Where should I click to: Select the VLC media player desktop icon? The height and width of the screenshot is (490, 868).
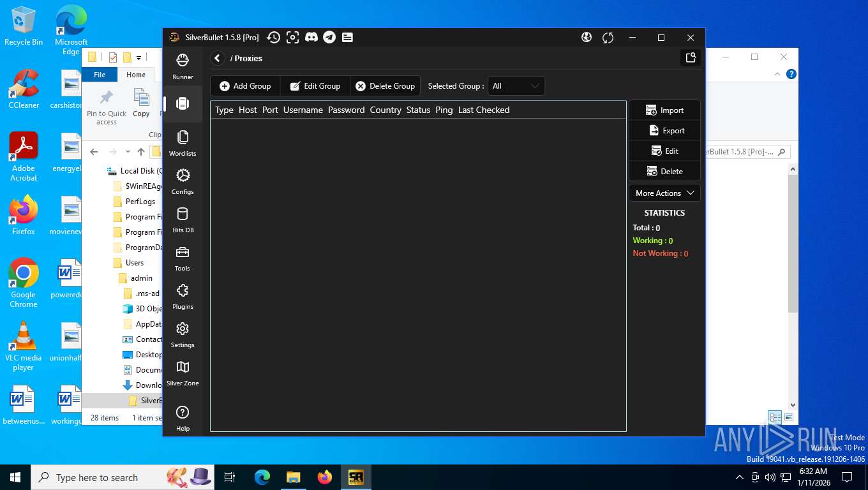[x=24, y=346]
